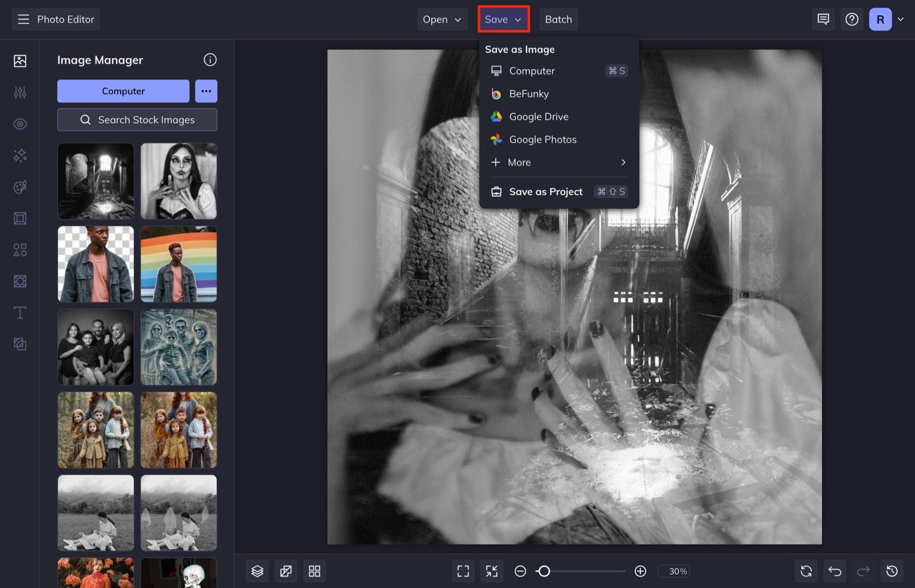Click the Batch button
This screenshot has width=915, height=588.
coord(558,19)
